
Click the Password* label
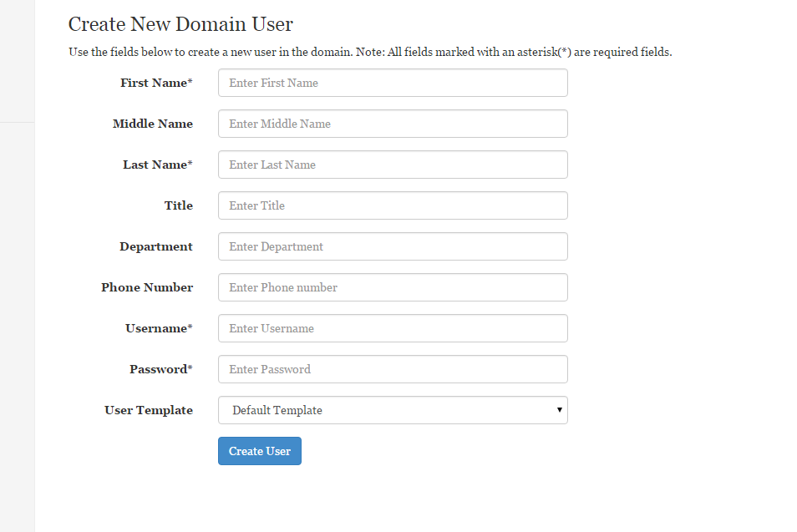pyautogui.click(x=161, y=369)
